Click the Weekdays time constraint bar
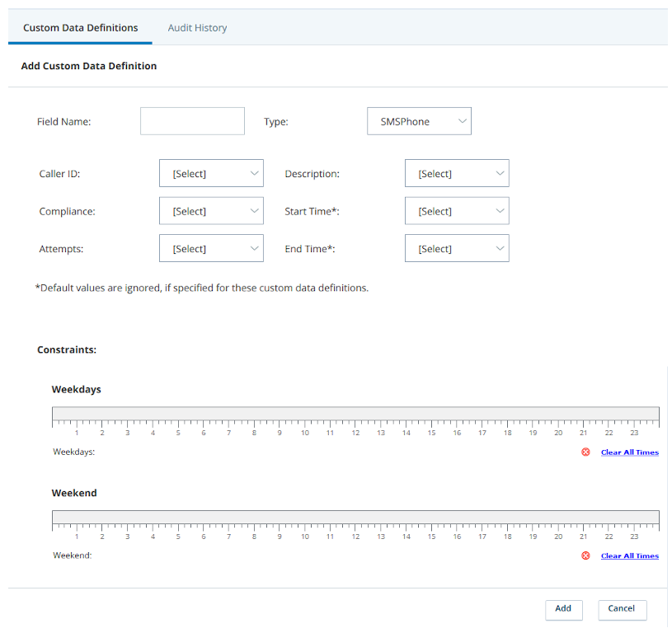Viewport: 672px width, 633px height. pos(355,413)
